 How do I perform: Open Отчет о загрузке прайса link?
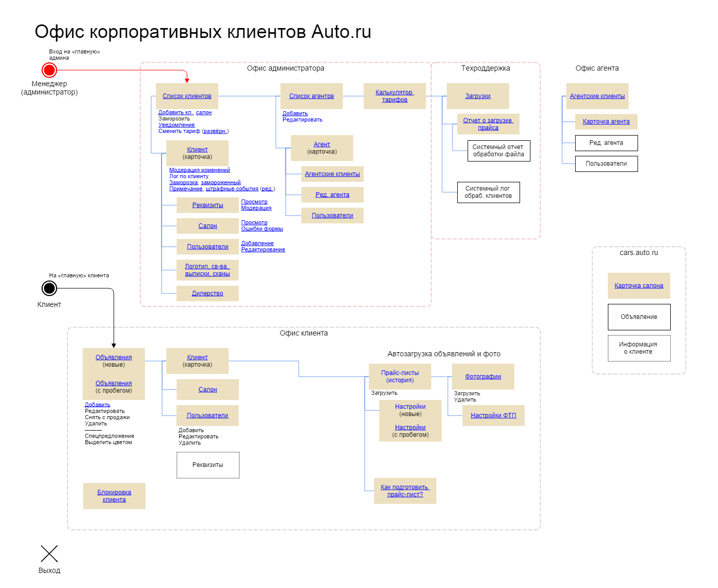coord(488,124)
